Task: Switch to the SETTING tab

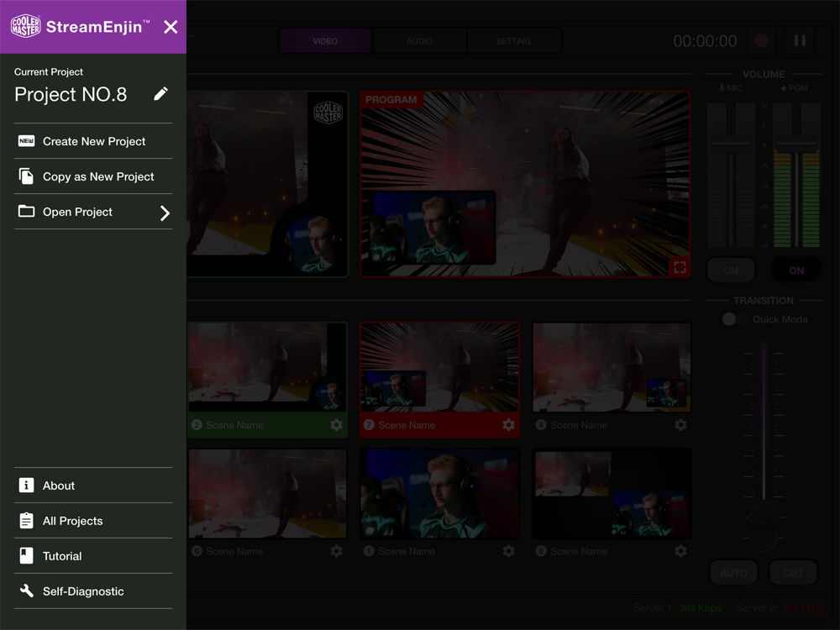Action: tap(514, 40)
